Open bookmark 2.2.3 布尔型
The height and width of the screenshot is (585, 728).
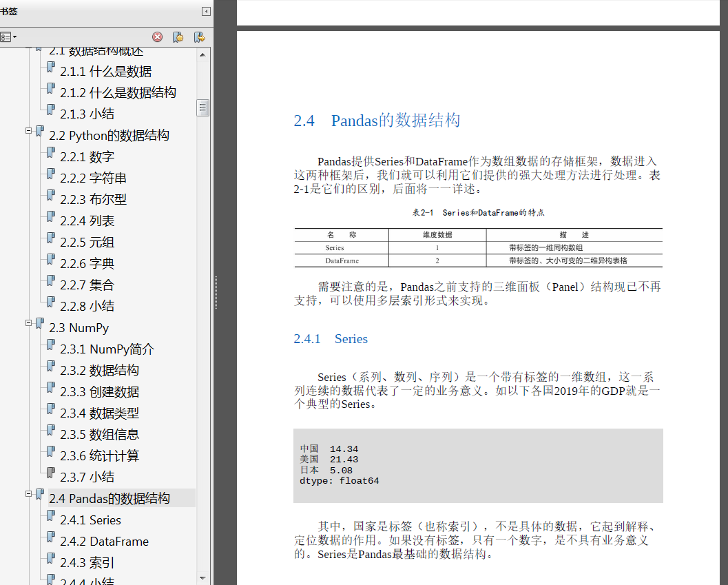pos(93,199)
